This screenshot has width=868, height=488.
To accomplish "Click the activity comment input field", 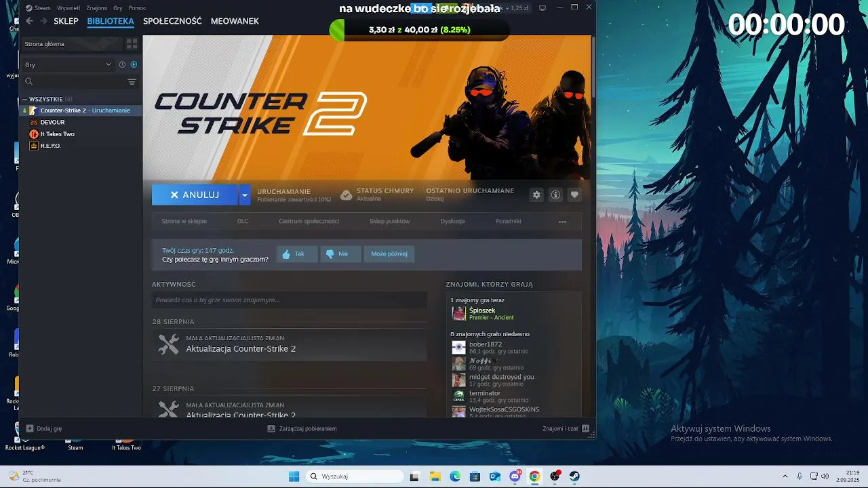I will (290, 300).
